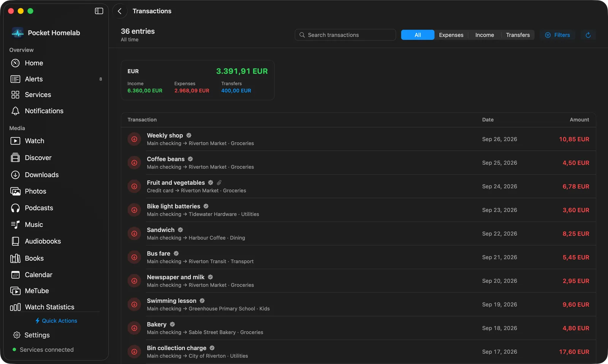The width and height of the screenshot is (608, 364).
Task: Open Notifications bell item
Action: [x=56, y=111]
